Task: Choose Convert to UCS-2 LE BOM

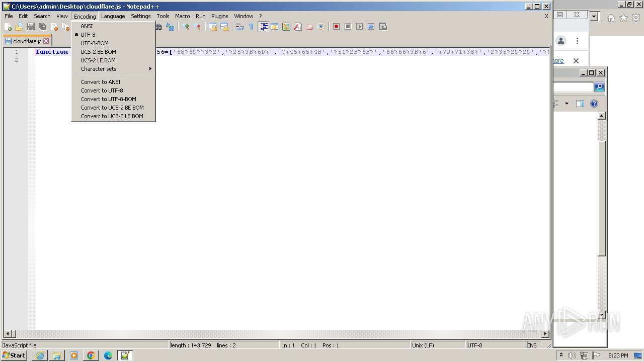Action: pyautogui.click(x=113, y=116)
